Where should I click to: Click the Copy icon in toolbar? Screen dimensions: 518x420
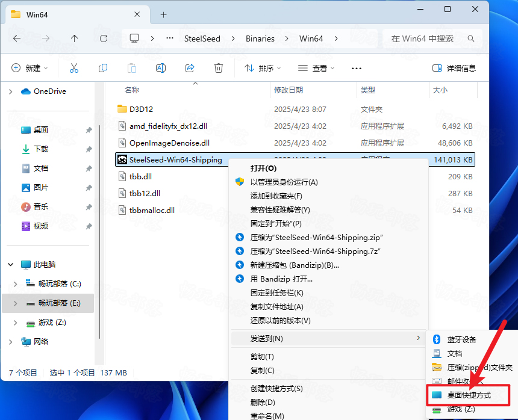103,69
